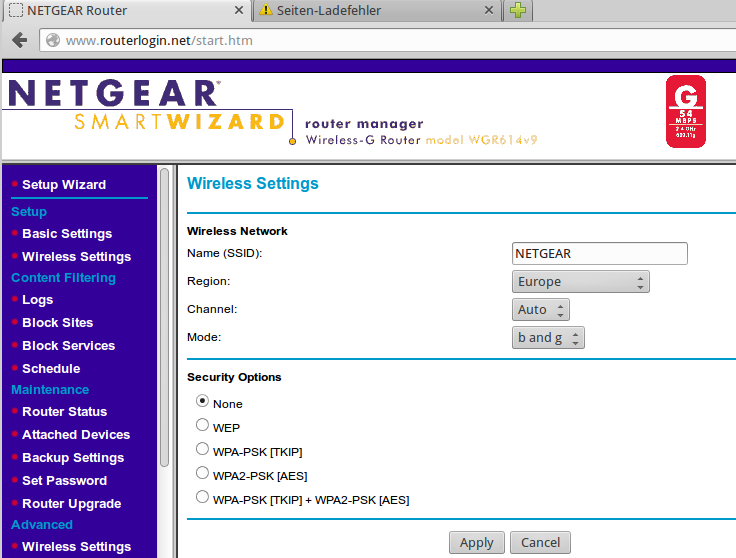Select the WEP security option
Screen dimensions: 736x558
pos(202,425)
